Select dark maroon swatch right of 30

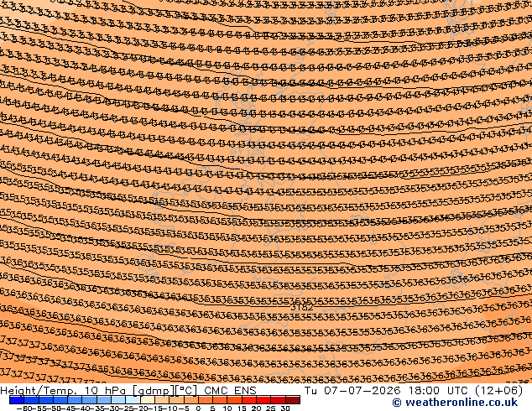click(x=293, y=400)
